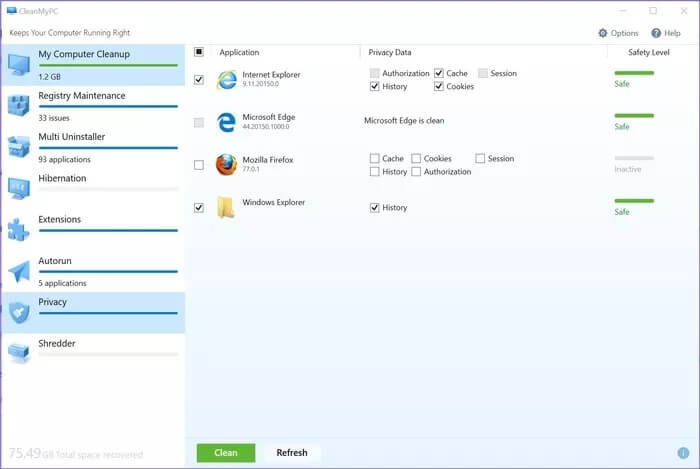Uncheck the Windows Explorer row checkbox
The height and width of the screenshot is (469, 700).
click(199, 208)
